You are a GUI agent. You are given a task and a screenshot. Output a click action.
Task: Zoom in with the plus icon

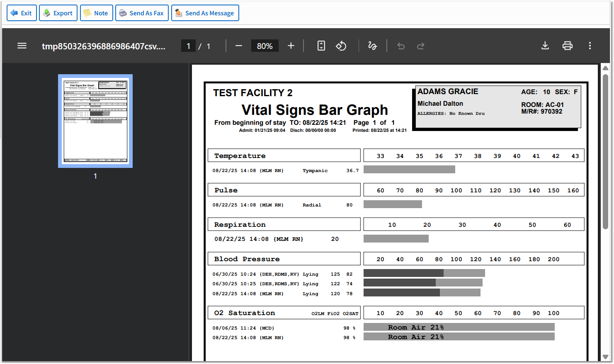(x=291, y=46)
